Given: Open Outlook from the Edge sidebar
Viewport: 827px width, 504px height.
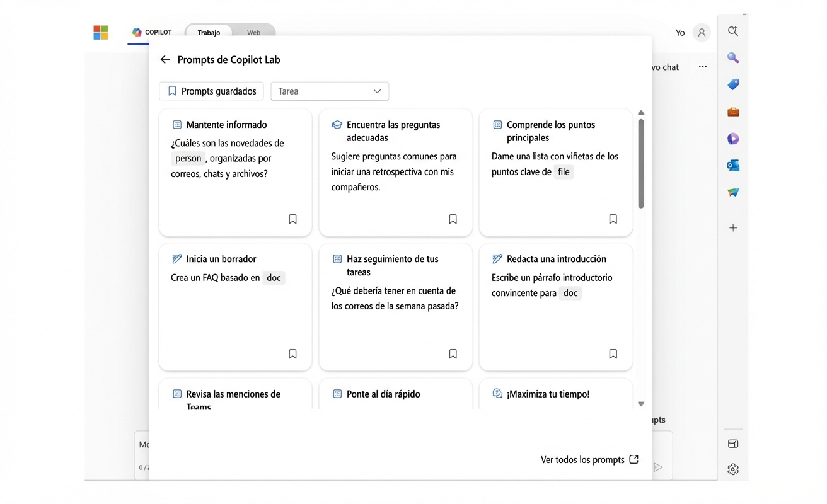Looking at the screenshot, I should pos(733,165).
